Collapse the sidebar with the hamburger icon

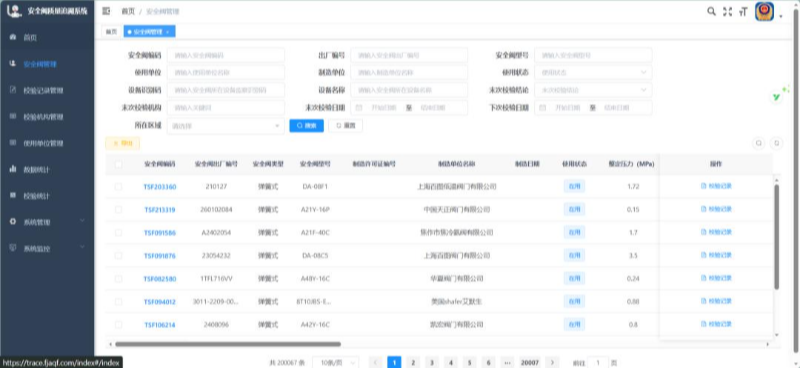click(106, 11)
